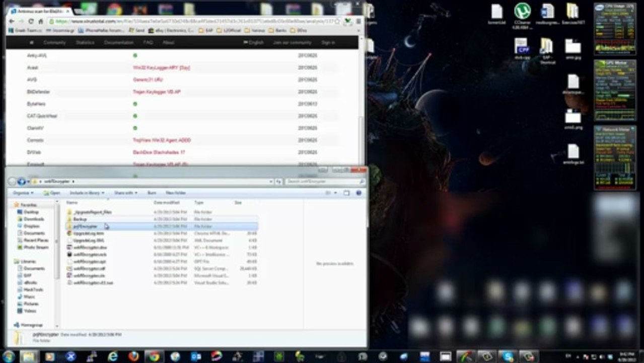The height and width of the screenshot is (363, 644).
Task: Select Videos under Libraries
Action: coord(30,311)
